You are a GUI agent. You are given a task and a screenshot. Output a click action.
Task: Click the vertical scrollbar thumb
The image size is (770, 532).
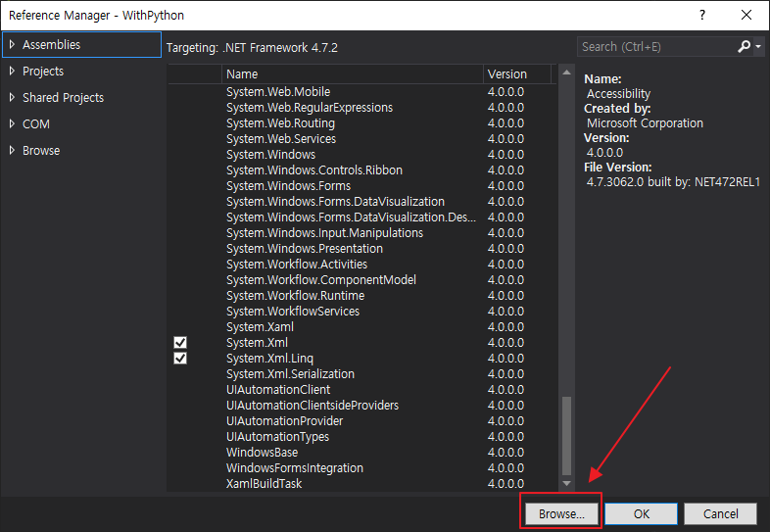(x=566, y=436)
